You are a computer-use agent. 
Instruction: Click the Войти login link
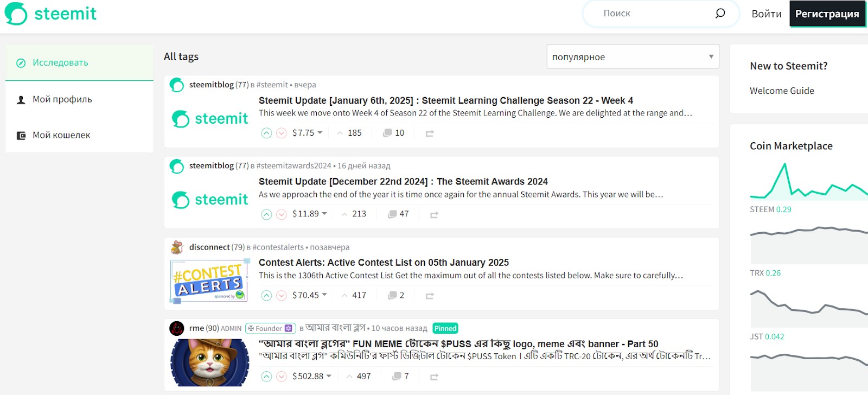(767, 14)
